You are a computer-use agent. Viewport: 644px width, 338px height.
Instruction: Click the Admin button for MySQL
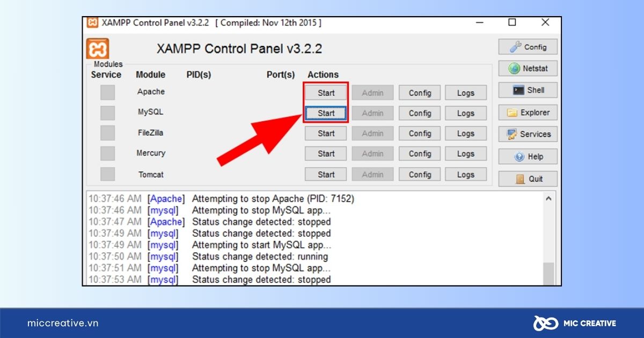tap(372, 113)
